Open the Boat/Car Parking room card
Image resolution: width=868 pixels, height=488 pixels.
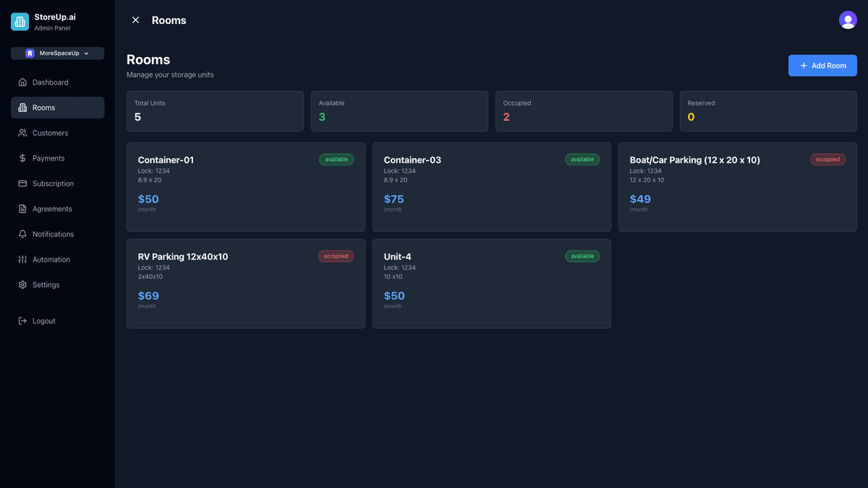pyautogui.click(x=737, y=187)
